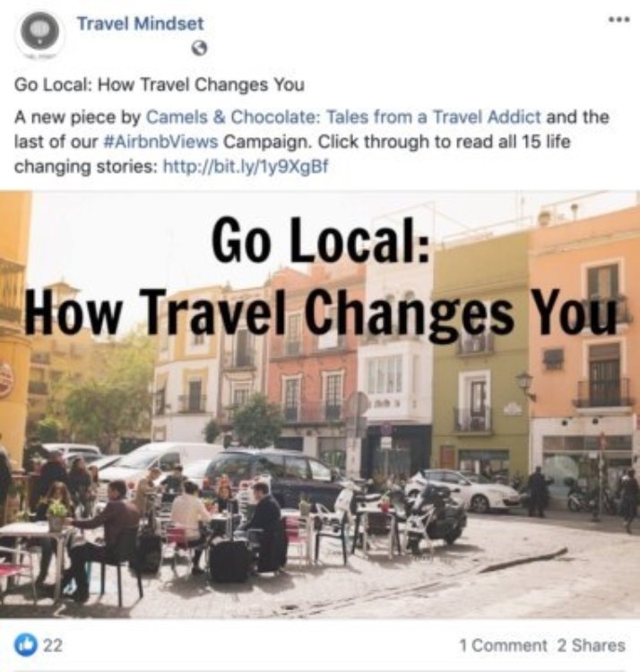Click the blue thumbs-up reaction icon
Image resolution: width=640 pixels, height=672 pixels.
pyautogui.click(x=26, y=645)
